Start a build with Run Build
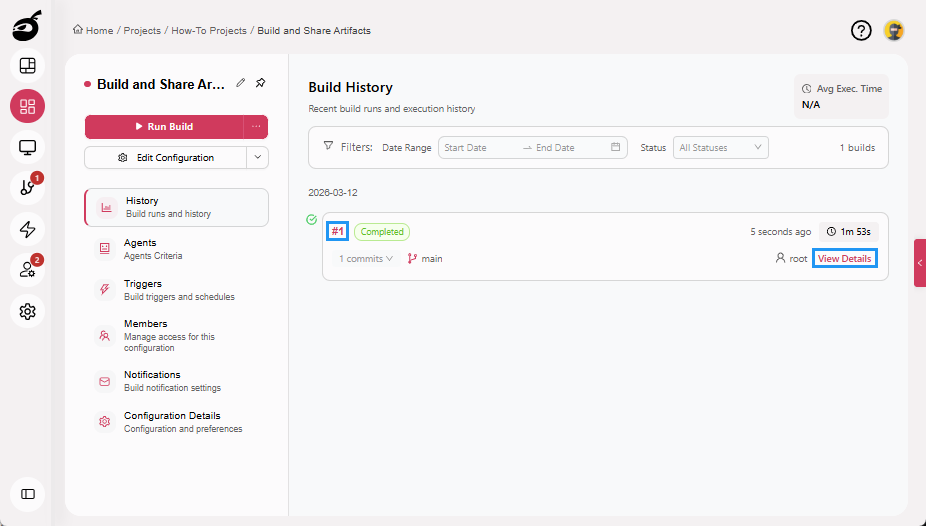The height and width of the screenshot is (526, 926). [164, 126]
